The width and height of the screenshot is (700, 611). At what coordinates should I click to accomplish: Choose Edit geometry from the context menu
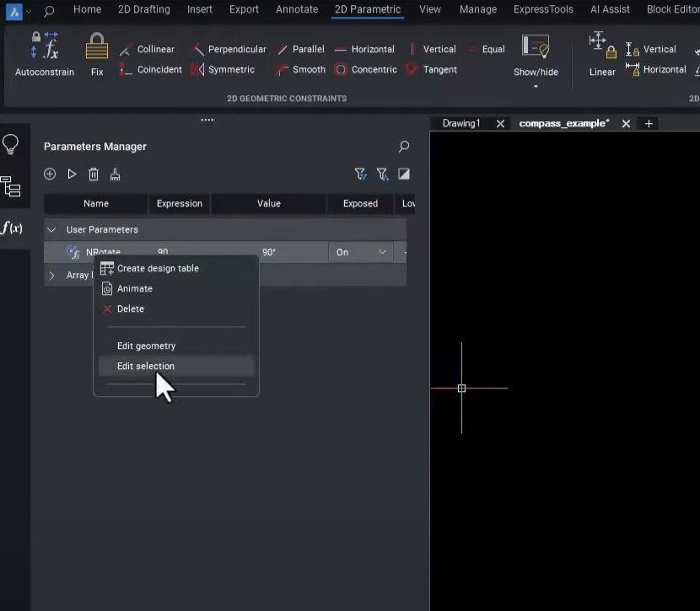146,346
